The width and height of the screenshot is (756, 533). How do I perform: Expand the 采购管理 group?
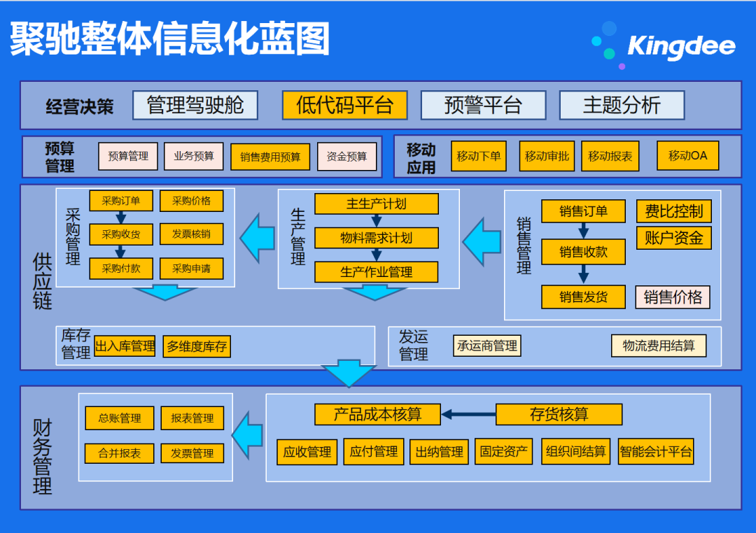[73, 236]
